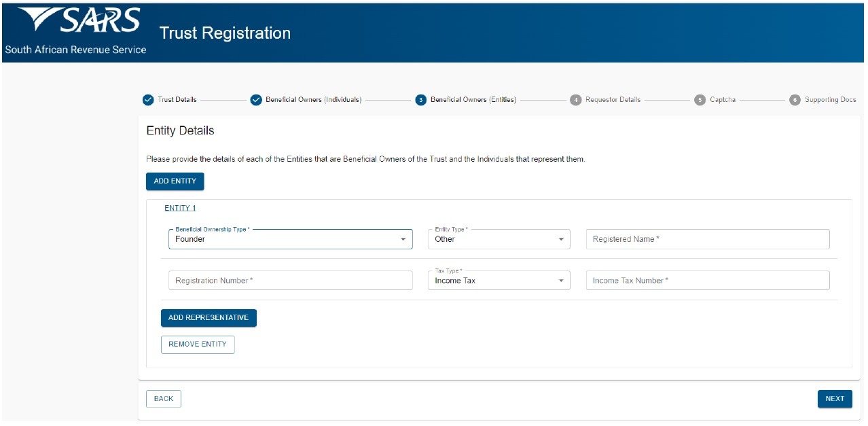Click the Registered Name input field

[707, 239]
